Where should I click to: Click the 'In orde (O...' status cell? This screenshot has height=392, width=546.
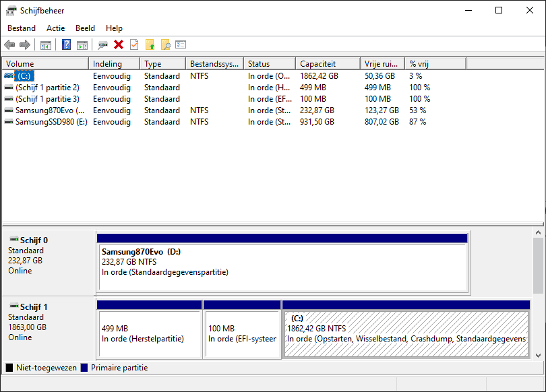[x=269, y=76]
